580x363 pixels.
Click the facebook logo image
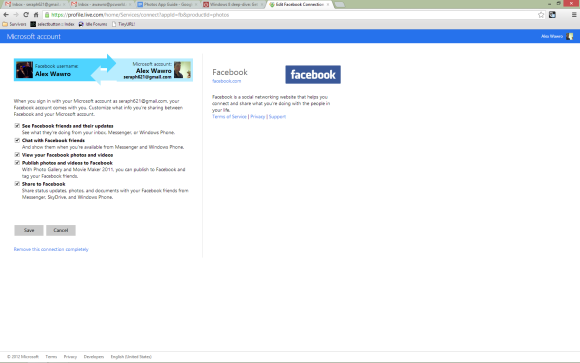point(313,74)
